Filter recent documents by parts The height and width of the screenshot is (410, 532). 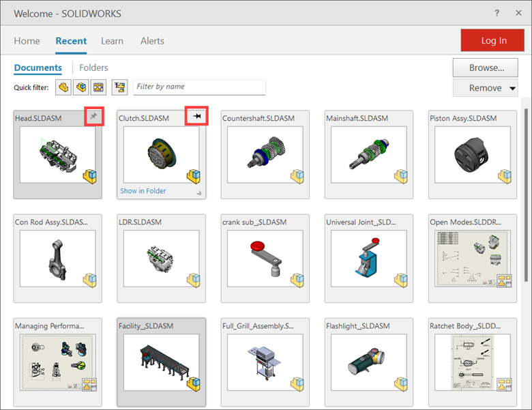click(x=63, y=87)
